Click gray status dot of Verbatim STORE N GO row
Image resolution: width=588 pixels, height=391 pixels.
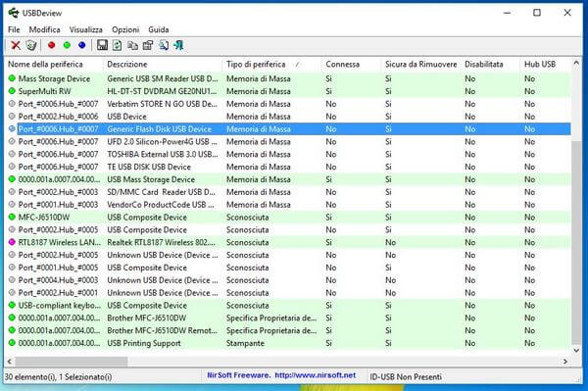(x=12, y=104)
